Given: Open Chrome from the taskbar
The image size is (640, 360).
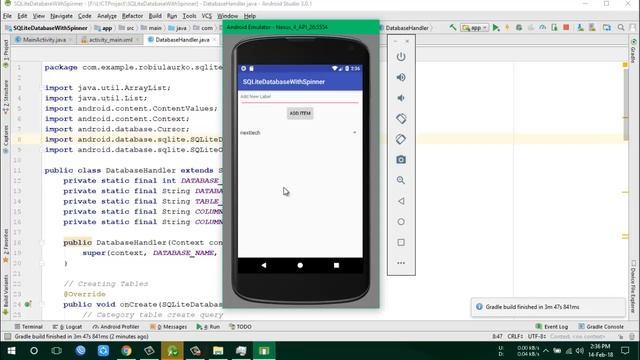Looking at the screenshot, I should tap(126, 351).
